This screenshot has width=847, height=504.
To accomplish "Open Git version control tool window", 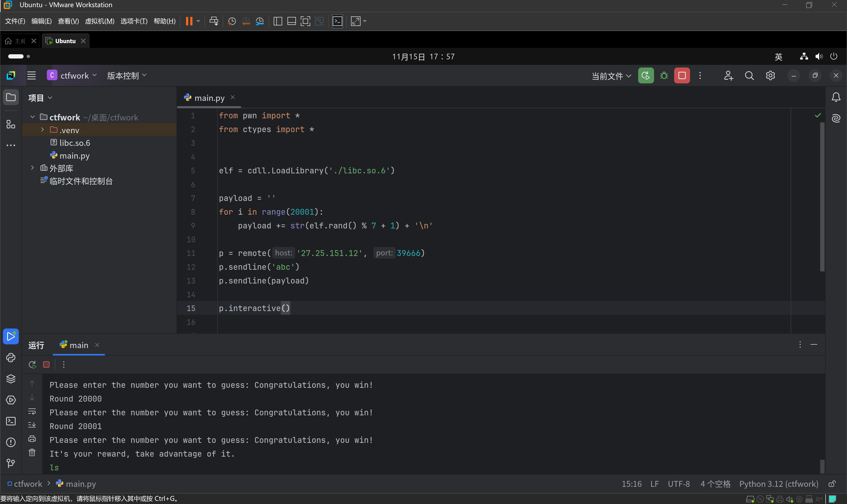I will tap(11, 463).
